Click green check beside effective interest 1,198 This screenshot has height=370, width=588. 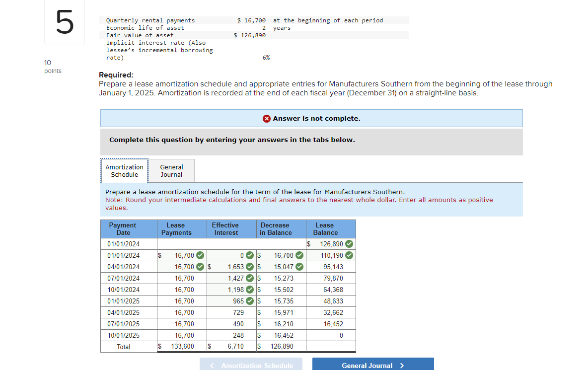click(250, 290)
